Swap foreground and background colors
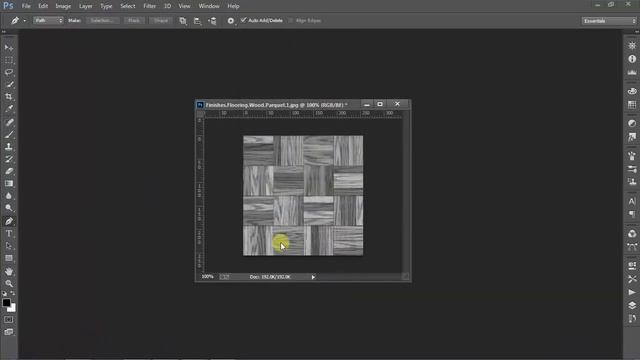Screen dimensions: 640x360 pyautogui.click(x=13, y=293)
